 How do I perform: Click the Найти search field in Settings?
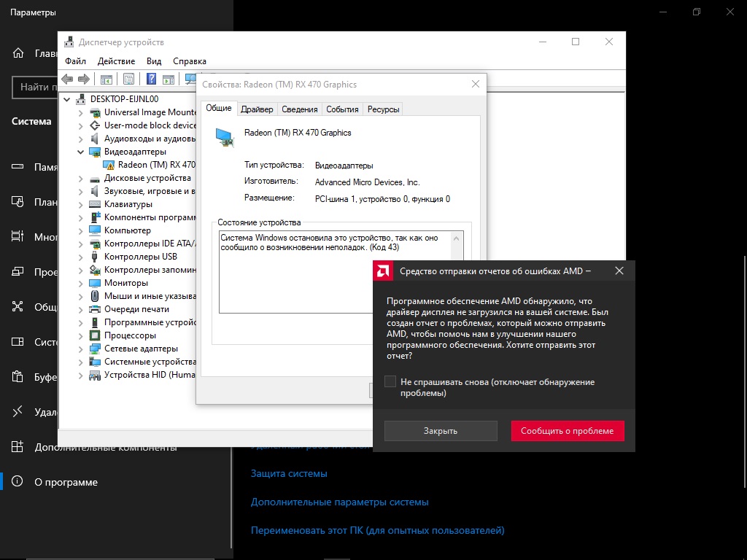(35, 87)
